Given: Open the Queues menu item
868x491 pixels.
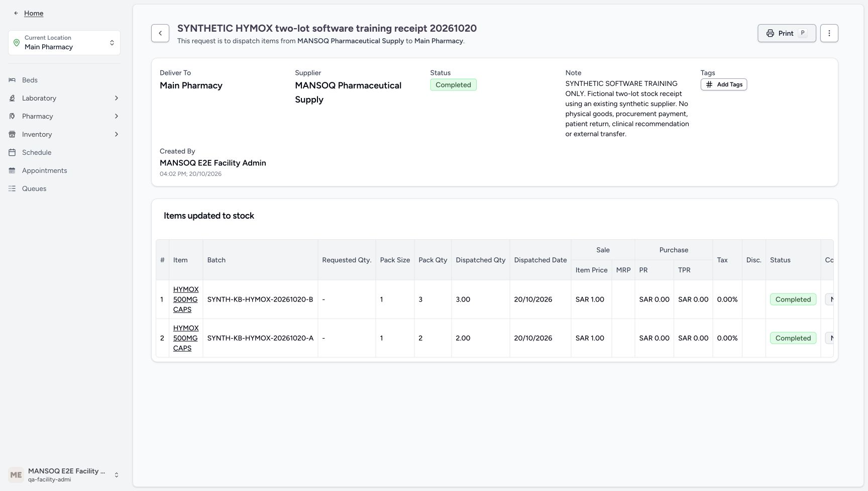Looking at the screenshot, I should tap(64, 188).
